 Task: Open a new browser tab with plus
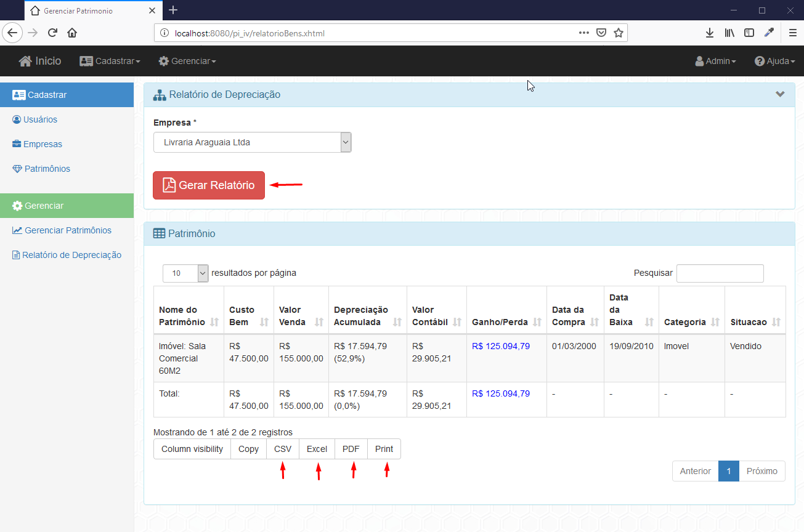pos(173,10)
